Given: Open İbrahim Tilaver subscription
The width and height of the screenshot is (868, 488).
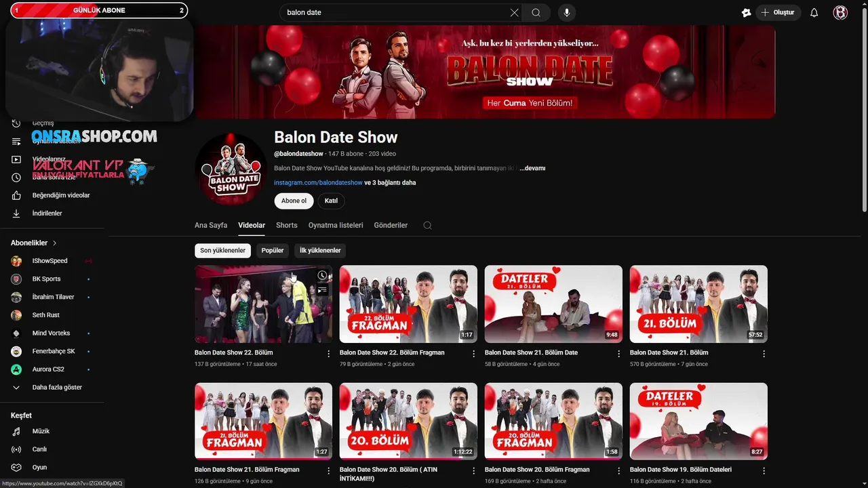Looking at the screenshot, I should tap(52, 297).
